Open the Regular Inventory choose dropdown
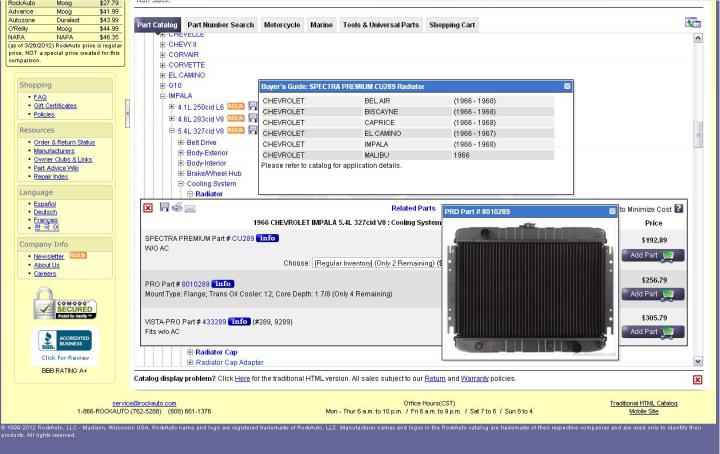This screenshot has width=720, height=454. click(x=377, y=263)
